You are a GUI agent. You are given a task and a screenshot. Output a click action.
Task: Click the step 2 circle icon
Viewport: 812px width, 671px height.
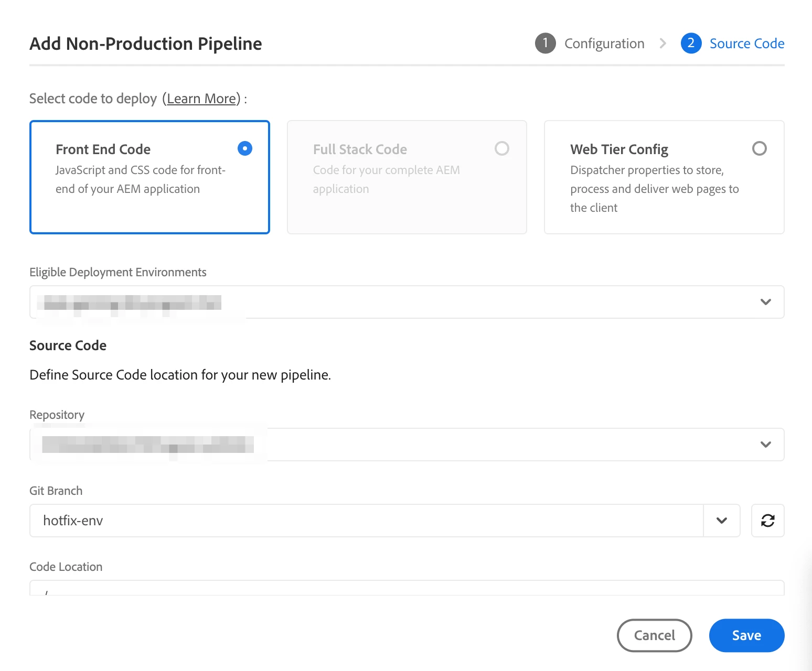(x=691, y=44)
